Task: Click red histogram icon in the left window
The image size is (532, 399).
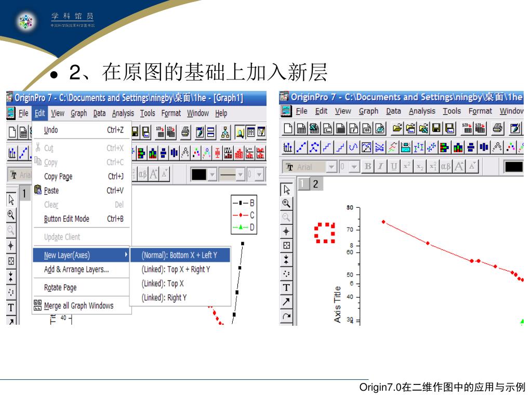Action: 239,153
